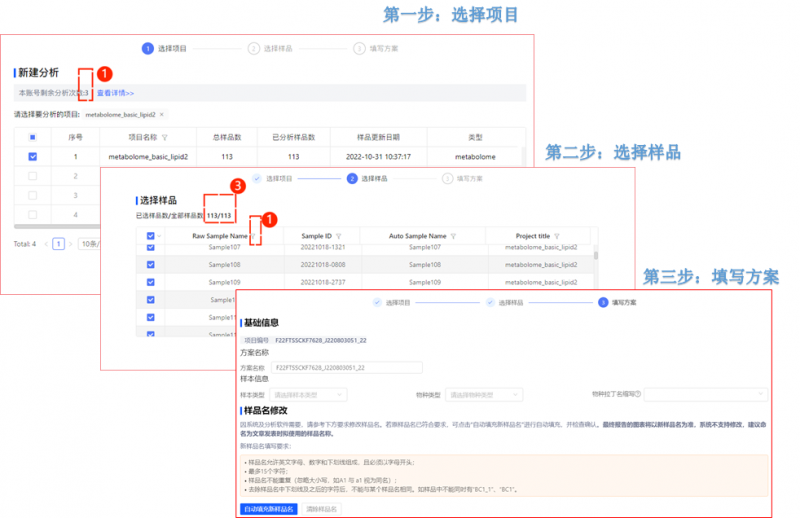800x518 pixels.
Task: Open the 查看详情>> link
Action: coord(115,93)
